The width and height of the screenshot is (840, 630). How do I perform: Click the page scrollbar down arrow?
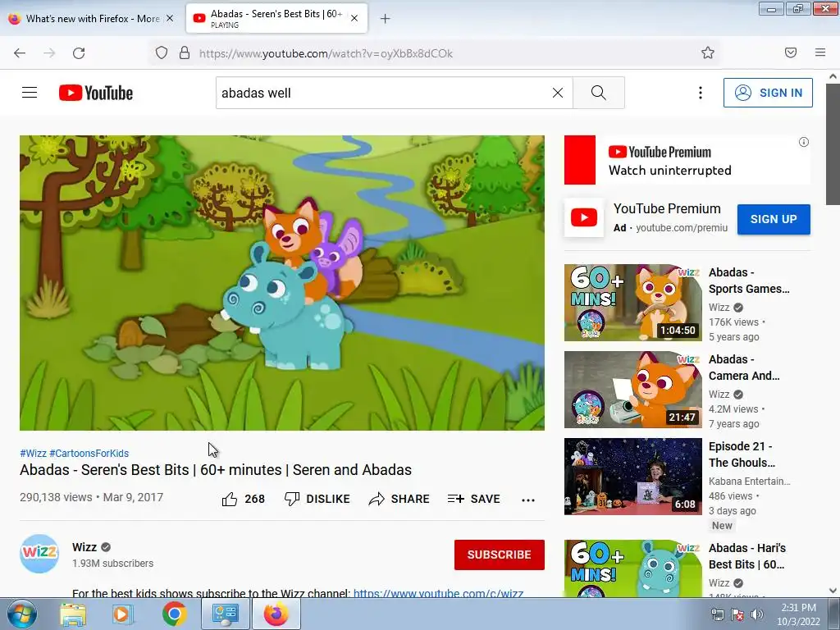coord(833,591)
